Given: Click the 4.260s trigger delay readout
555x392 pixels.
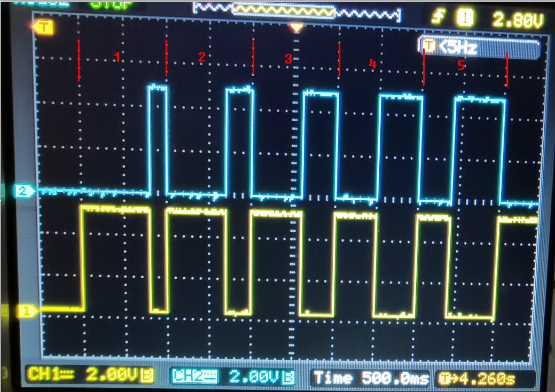Looking at the screenshot, I should pyautogui.click(x=486, y=379).
